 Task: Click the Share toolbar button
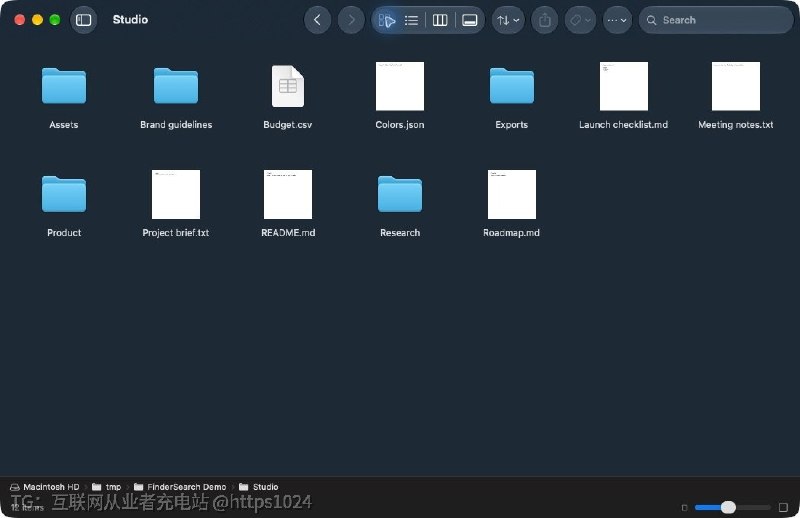pyautogui.click(x=545, y=20)
